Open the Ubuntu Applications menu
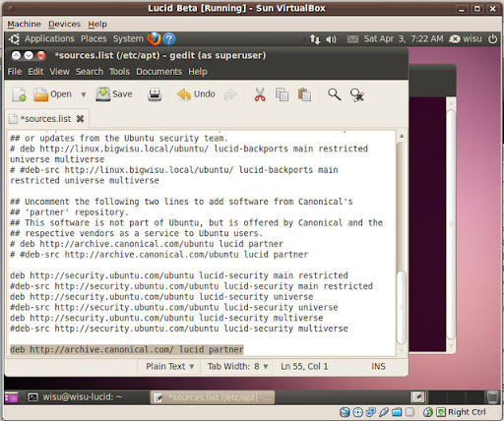Screen dimensions: 504x421 point(49,38)
